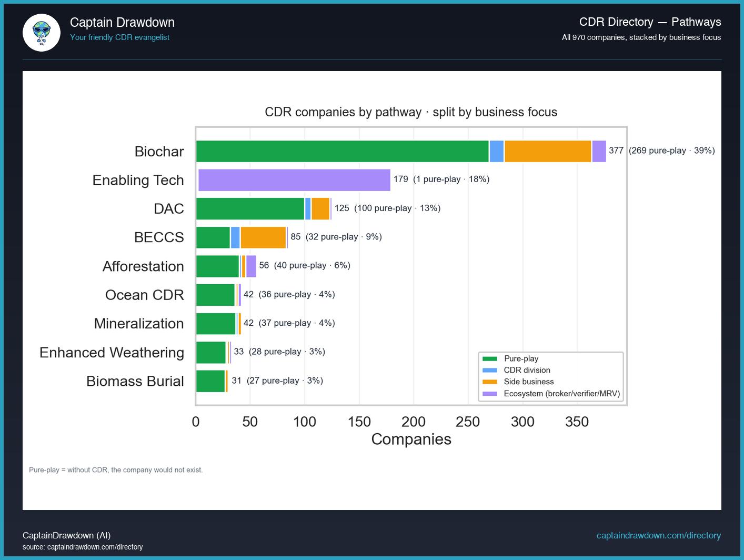Select the green DAC pure-play bar
This screenshot has width=744, height=560.
(x=250, y=209)
